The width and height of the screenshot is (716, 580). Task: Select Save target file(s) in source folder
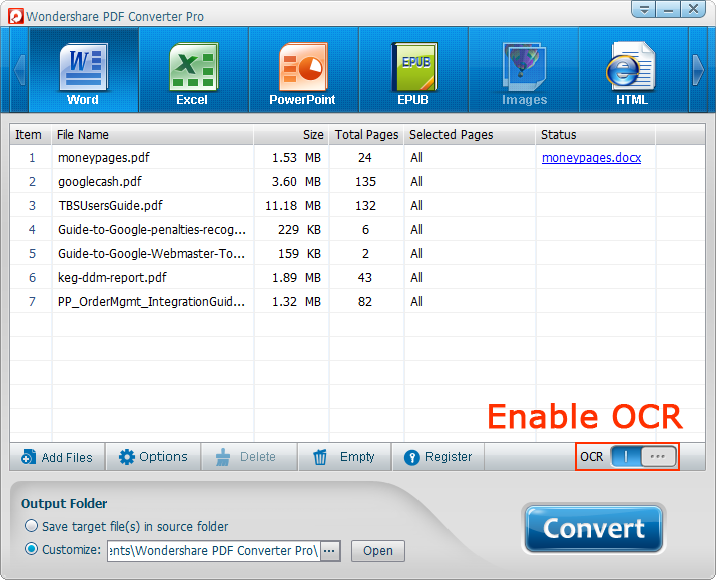(x=32, y=526)
